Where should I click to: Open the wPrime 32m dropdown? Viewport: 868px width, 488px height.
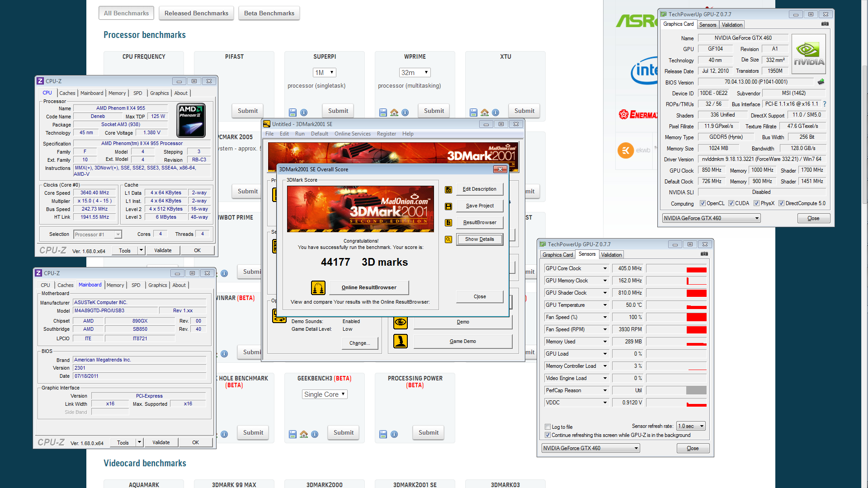coord(415,72)
